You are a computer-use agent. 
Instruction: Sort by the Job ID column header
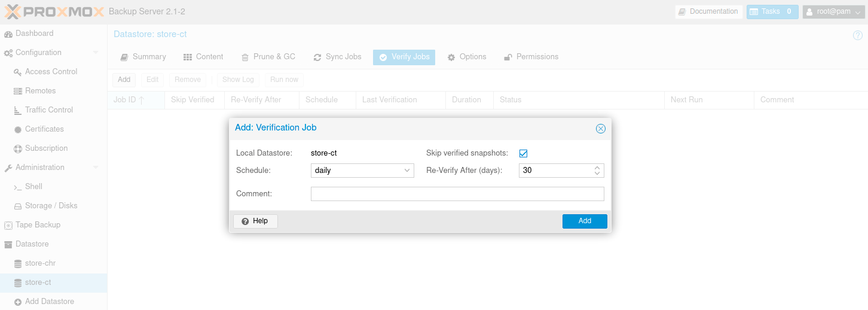(x=136, y=100)
